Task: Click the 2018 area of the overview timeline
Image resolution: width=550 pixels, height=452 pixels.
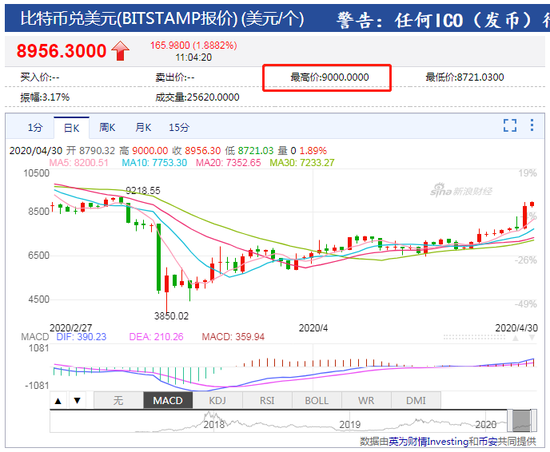Action: (214, 424)
